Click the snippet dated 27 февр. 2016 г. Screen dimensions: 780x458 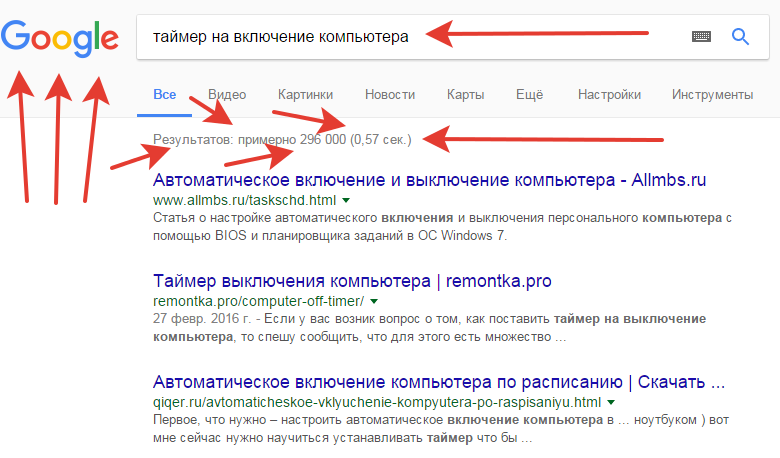tap(429, 328)
